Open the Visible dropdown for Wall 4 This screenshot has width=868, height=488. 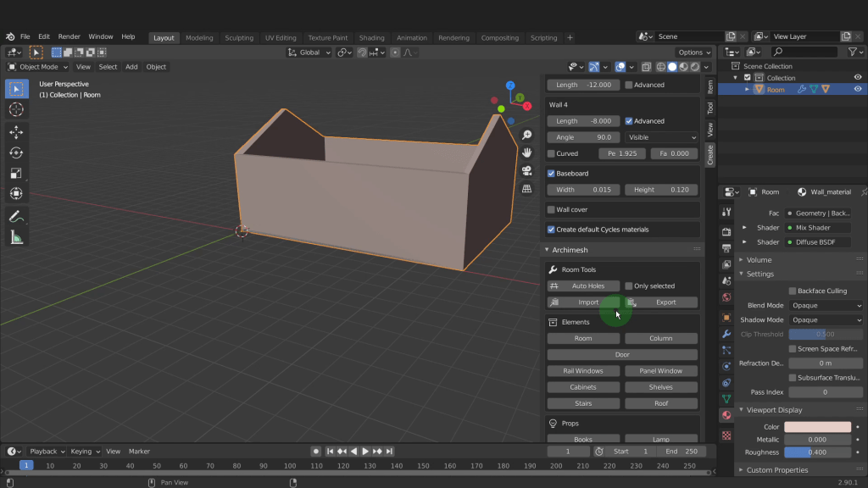point(661,137)
